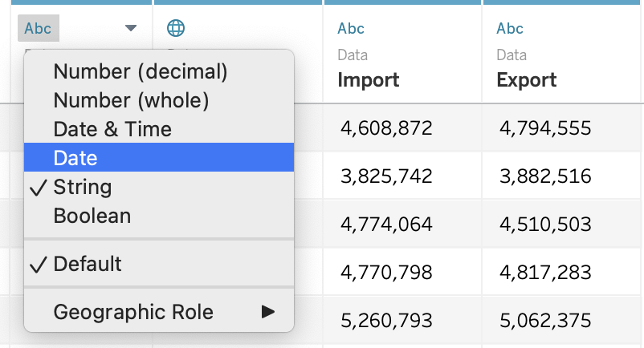
Task: Select the Import cell 4,608,872
Action: 386,128
